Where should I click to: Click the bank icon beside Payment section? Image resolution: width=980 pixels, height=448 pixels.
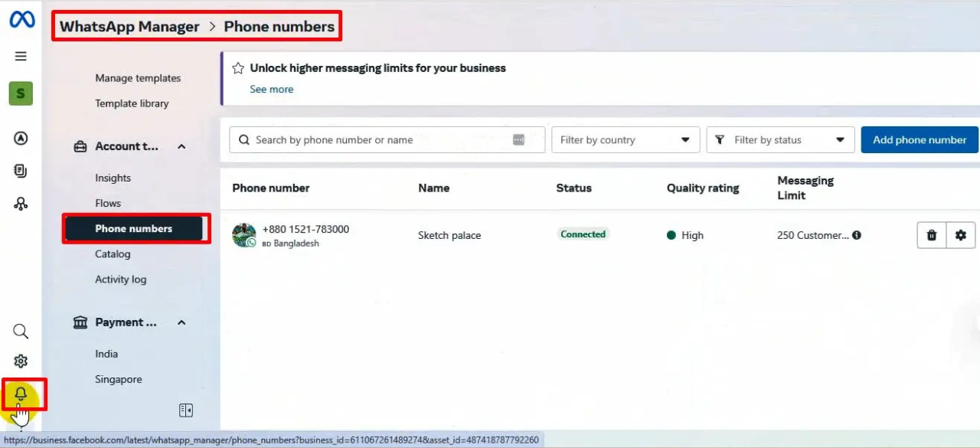click(80, 322)
